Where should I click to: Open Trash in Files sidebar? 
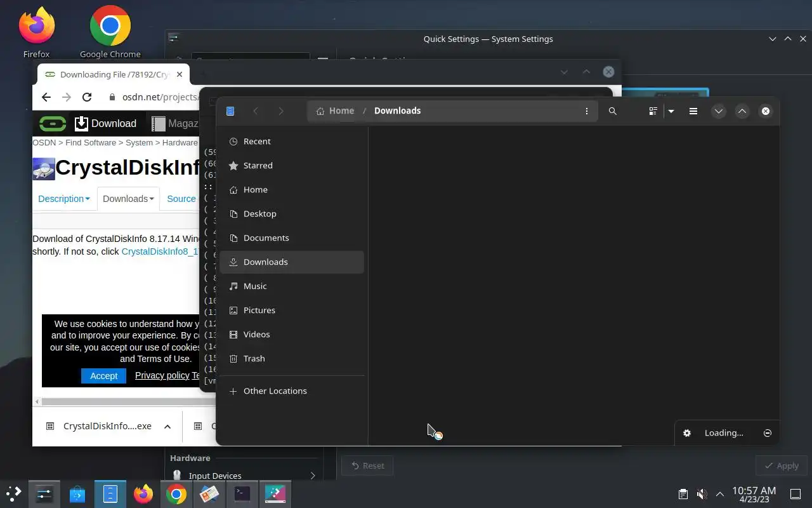pos(292,359)
